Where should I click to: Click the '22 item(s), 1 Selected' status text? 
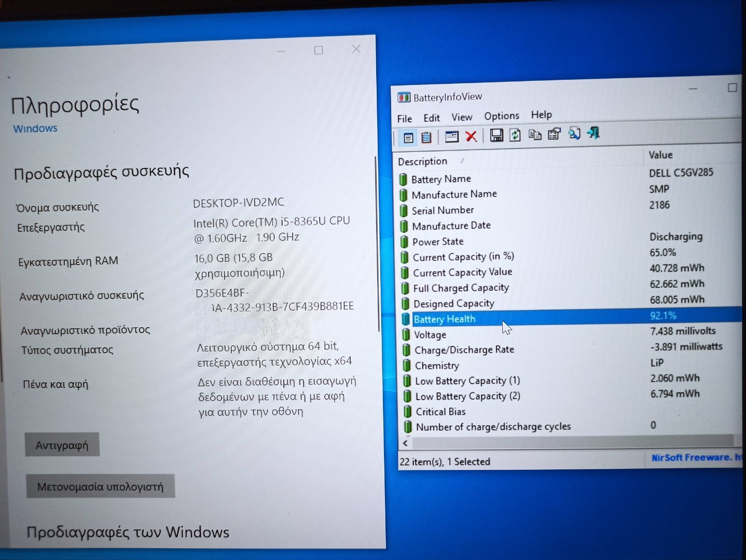(x=445, y=461)
